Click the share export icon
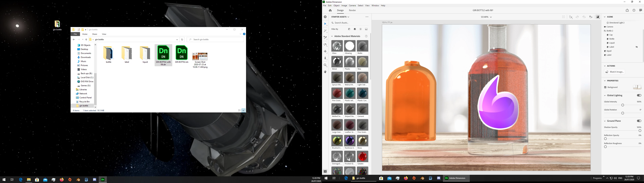This screenshot has height=183, width=644. [627, 11]
